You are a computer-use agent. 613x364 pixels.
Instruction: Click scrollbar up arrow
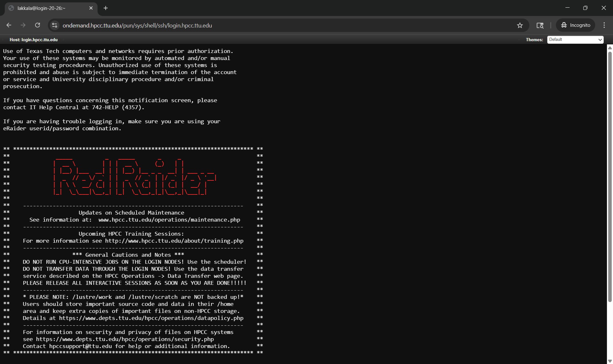609,48
